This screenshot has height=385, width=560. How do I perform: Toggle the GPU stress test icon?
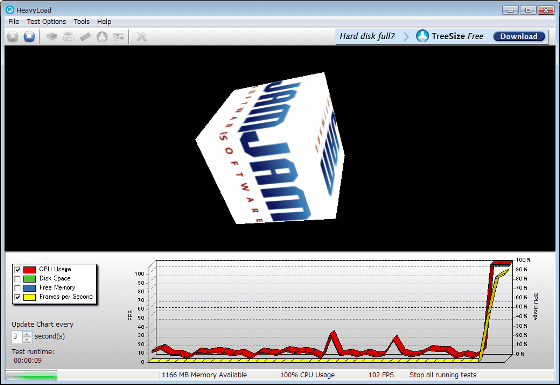point(119,36)
